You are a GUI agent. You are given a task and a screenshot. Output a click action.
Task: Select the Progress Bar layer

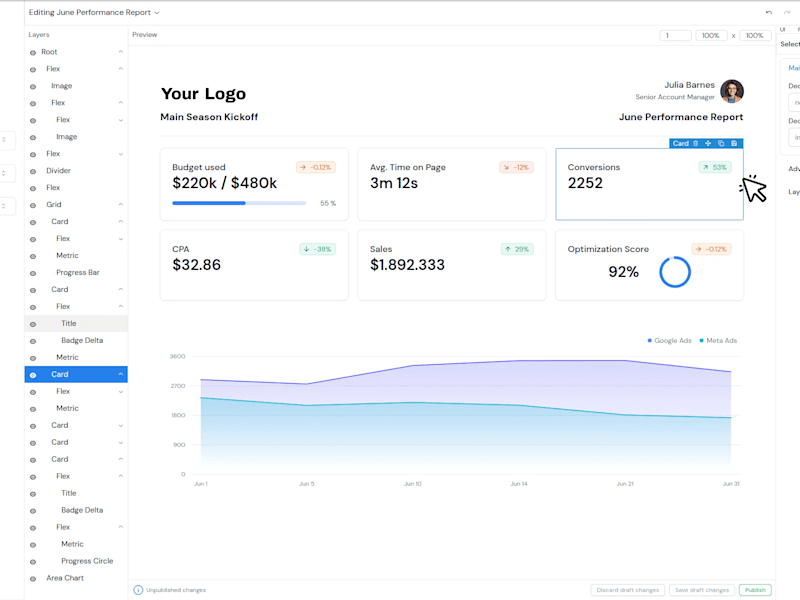tap(78, 272)
